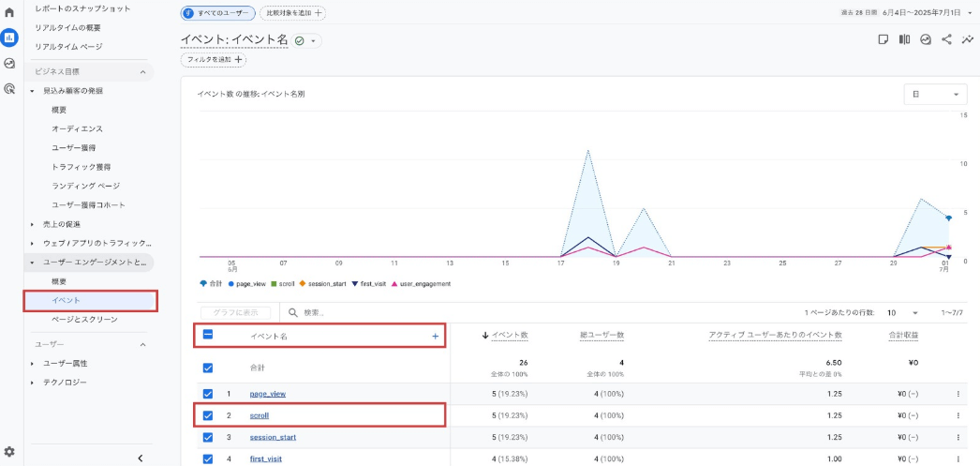Open the Insights sparkline icon
Image resolution: width=980 pixels, height=466 pixels.
pyautogui.click(x=967, y=39)
